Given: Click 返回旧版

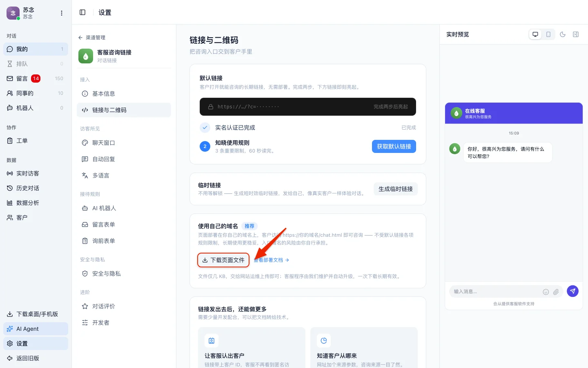Looking at the screenshot, I should (36, 358).
